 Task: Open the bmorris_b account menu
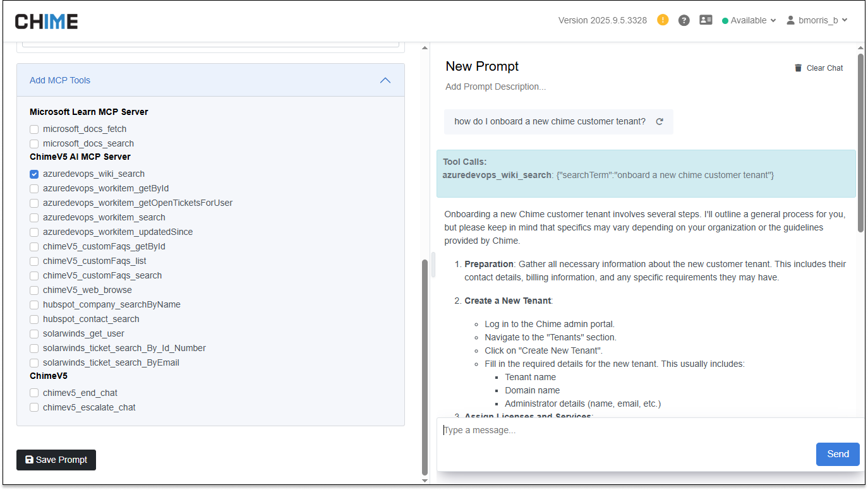817,20
